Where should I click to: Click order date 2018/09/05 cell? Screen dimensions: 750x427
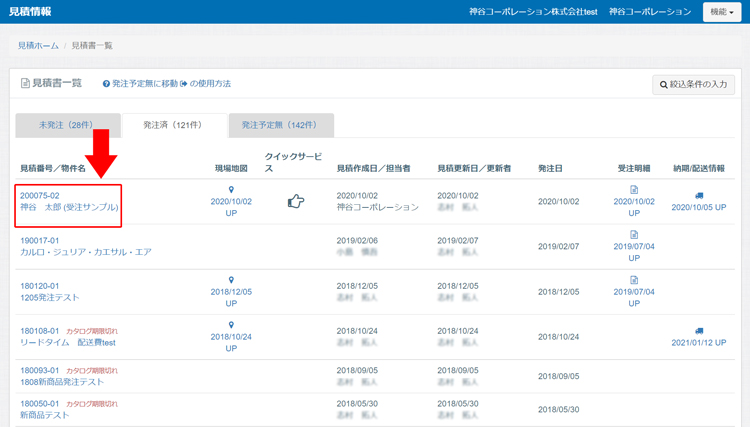[x=559, y=376]
